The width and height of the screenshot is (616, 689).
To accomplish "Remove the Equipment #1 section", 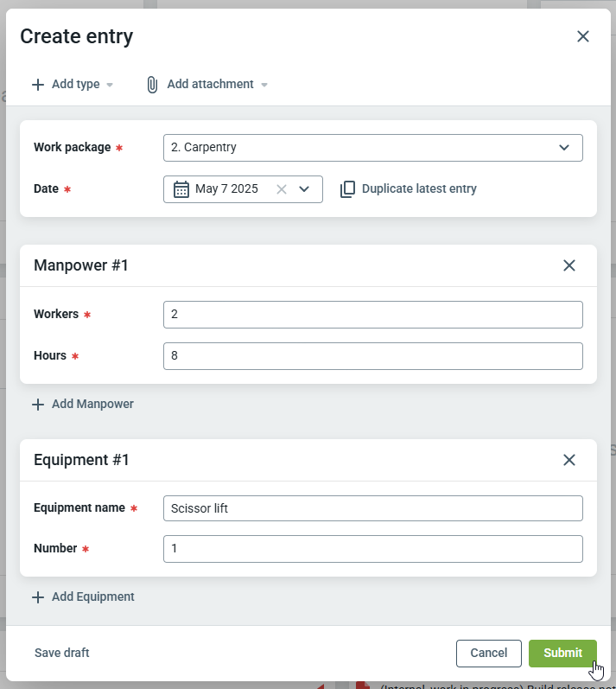I will [x=569, y=460].
